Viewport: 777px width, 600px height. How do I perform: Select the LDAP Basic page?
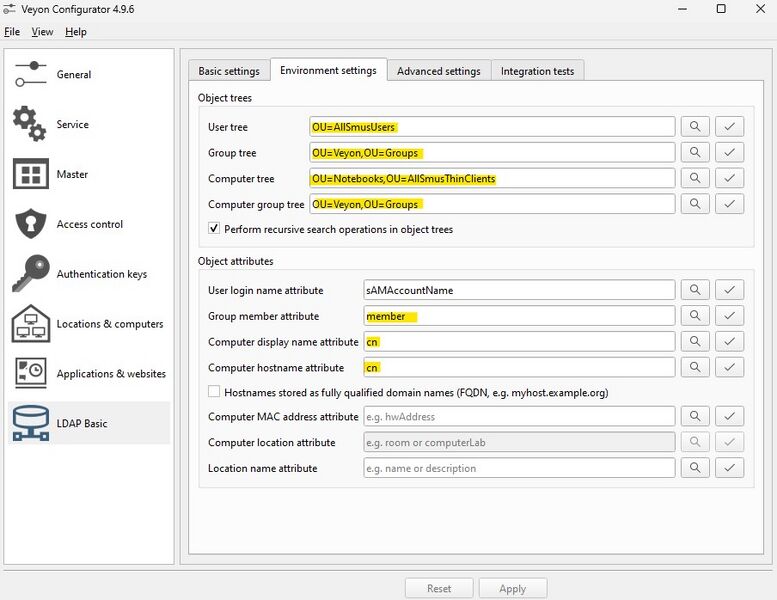pyautogui.click(x=89, y=423)
